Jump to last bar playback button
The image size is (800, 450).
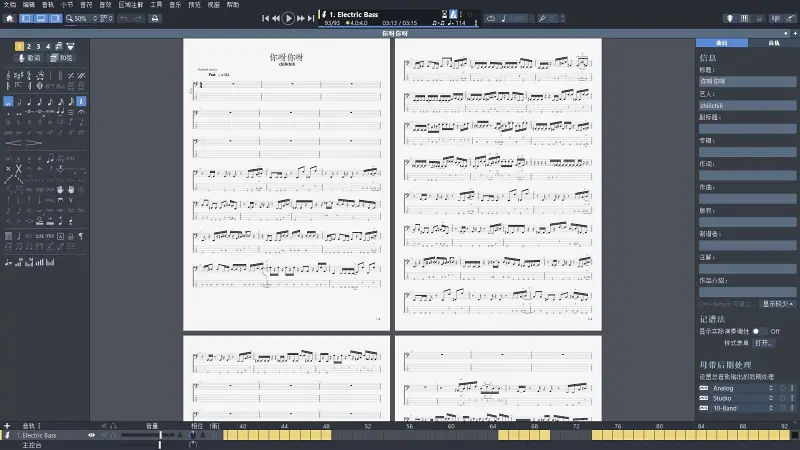311,18
